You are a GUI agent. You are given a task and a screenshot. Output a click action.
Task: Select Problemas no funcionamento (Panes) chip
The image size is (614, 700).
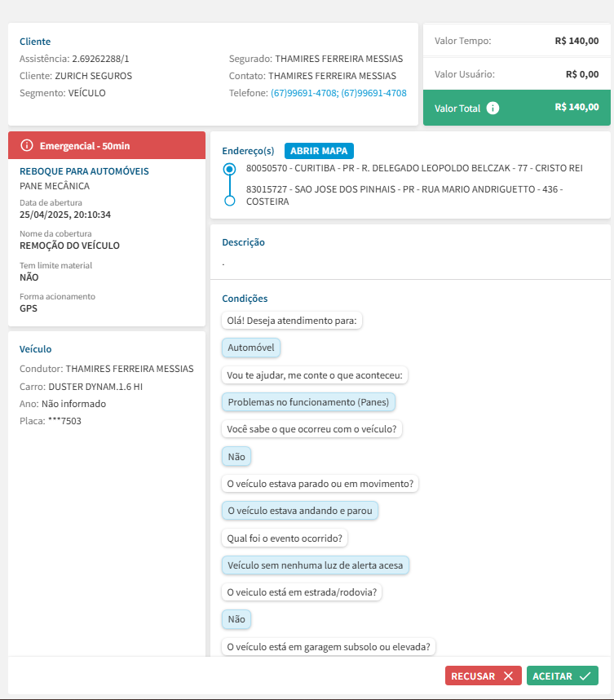[309, 402]
